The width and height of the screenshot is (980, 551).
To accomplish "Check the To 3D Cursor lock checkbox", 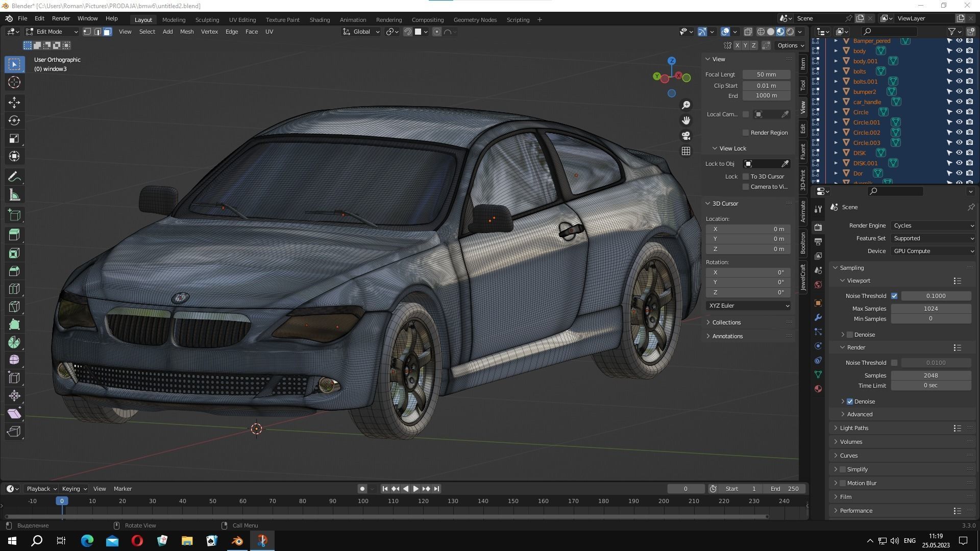I will pos(746,176).
